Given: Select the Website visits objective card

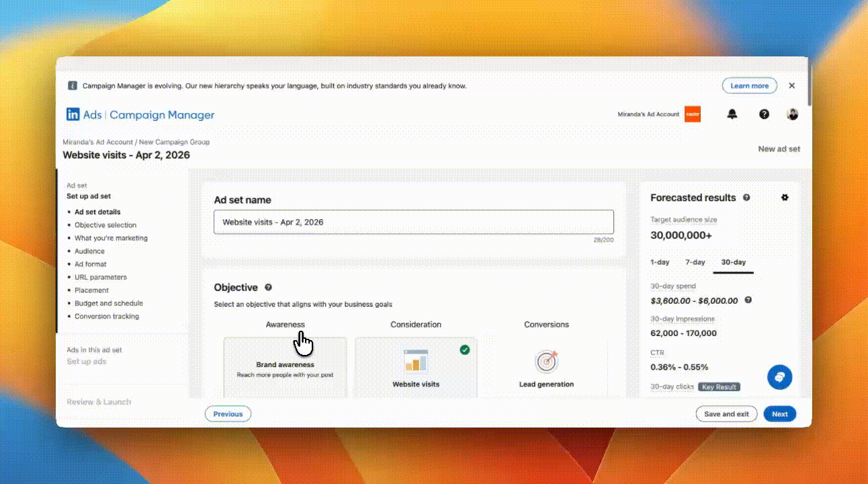Looking at the screenshot, I should 416,368.
